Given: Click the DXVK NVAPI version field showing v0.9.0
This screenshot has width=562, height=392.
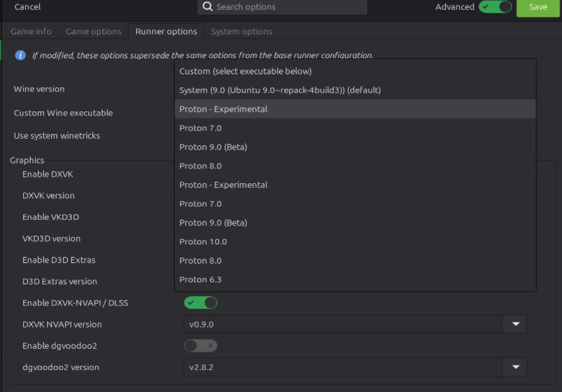Looking at the screenshot, I should point(343,324).
